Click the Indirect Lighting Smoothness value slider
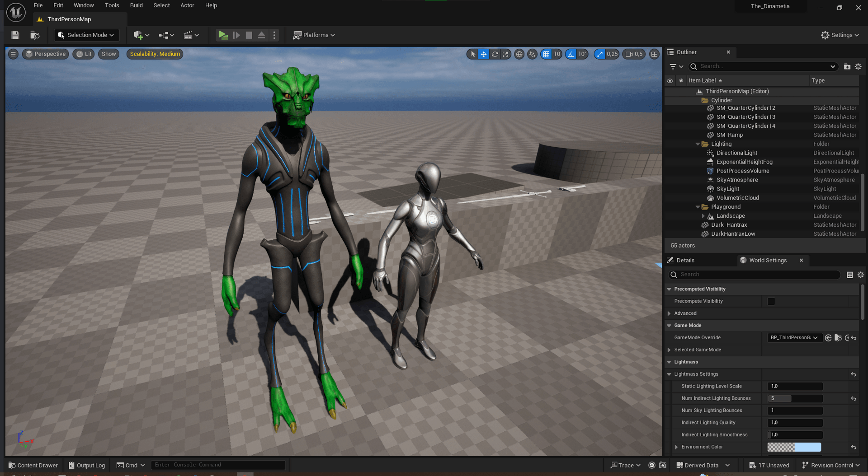Viewport: 868px width, 476px height. coord(795,435)
